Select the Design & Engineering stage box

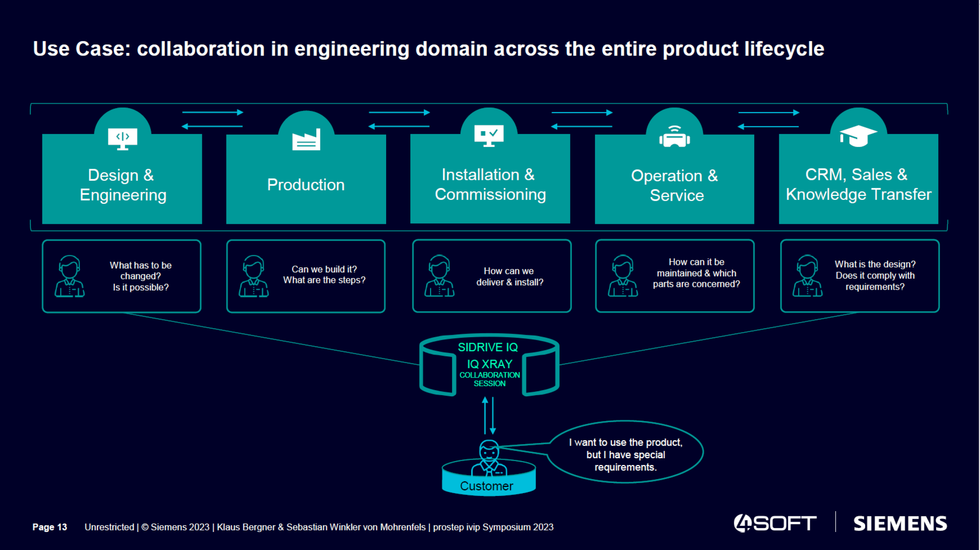122,184
